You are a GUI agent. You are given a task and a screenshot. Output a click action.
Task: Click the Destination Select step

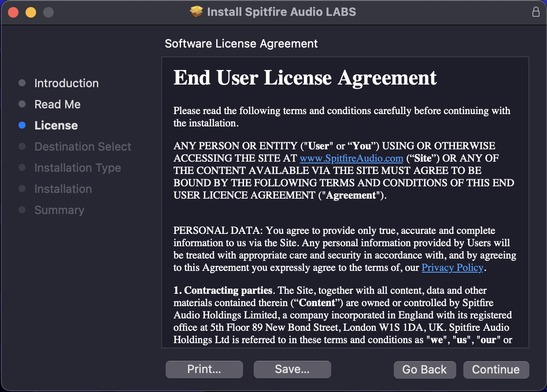(83, 147)
